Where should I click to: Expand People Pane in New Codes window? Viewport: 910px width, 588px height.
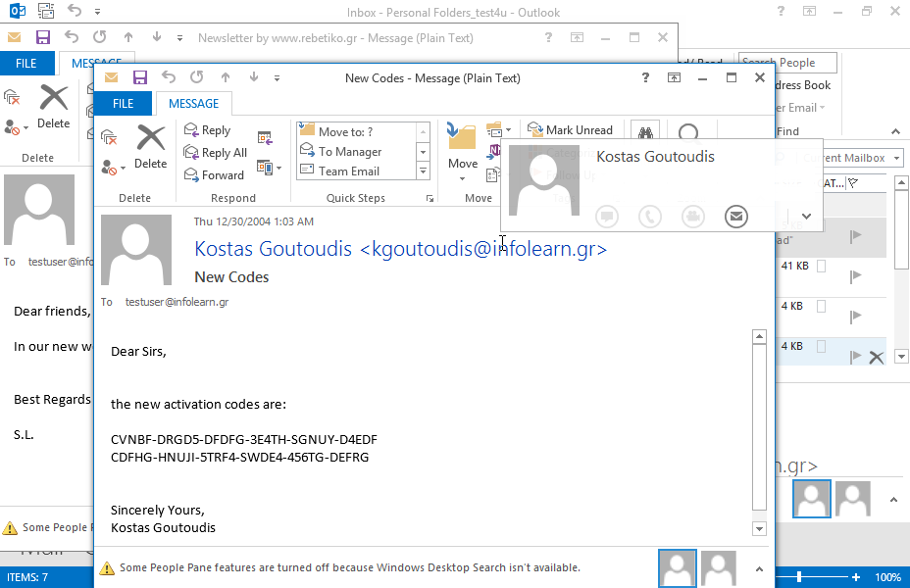point(759,568)
